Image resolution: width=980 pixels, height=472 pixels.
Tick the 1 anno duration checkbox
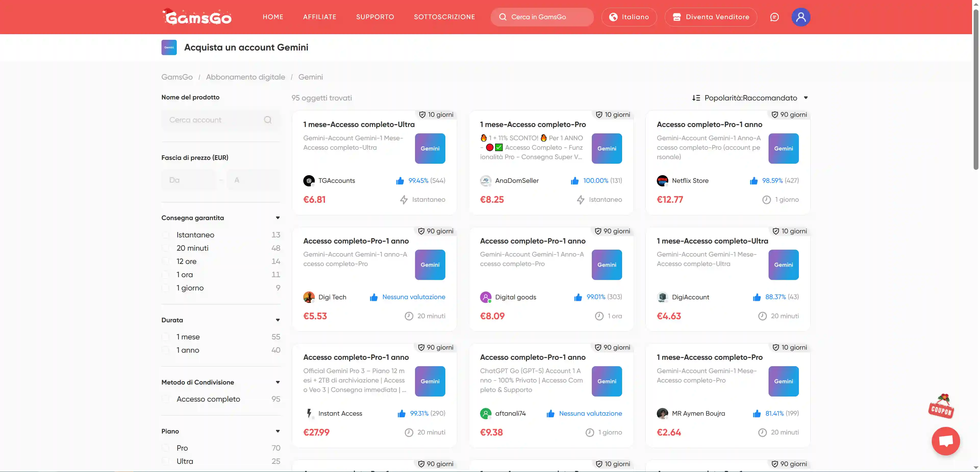coord(166,350)
